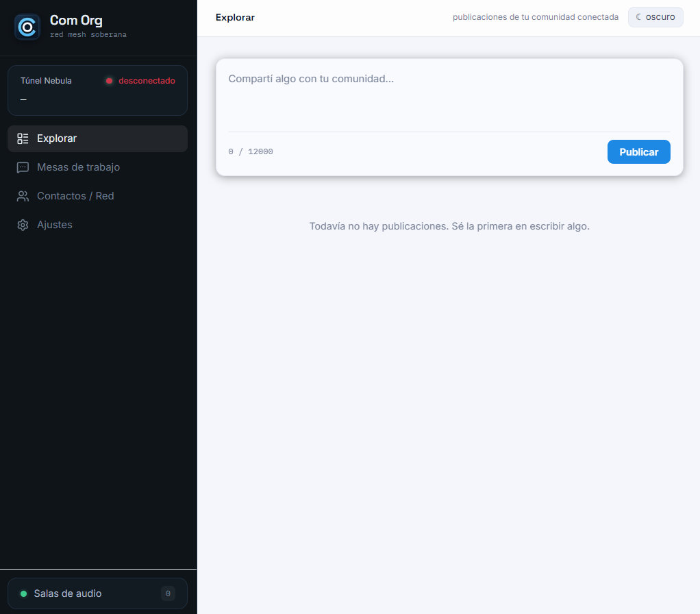
Task: Go to Contactos / Red
Action: 97,196
